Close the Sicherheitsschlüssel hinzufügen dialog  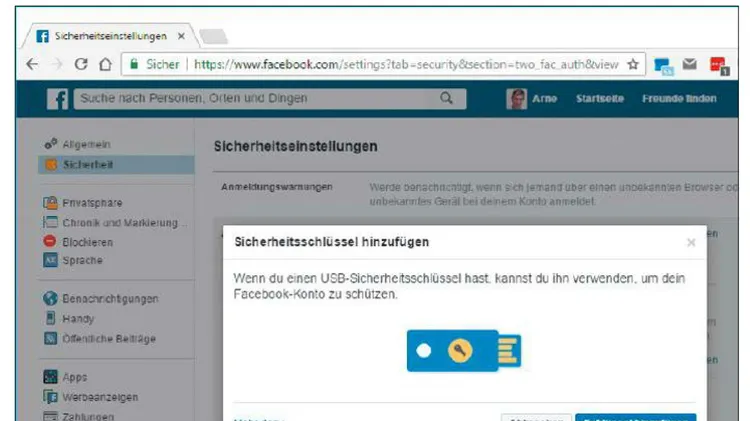(691, 243)
